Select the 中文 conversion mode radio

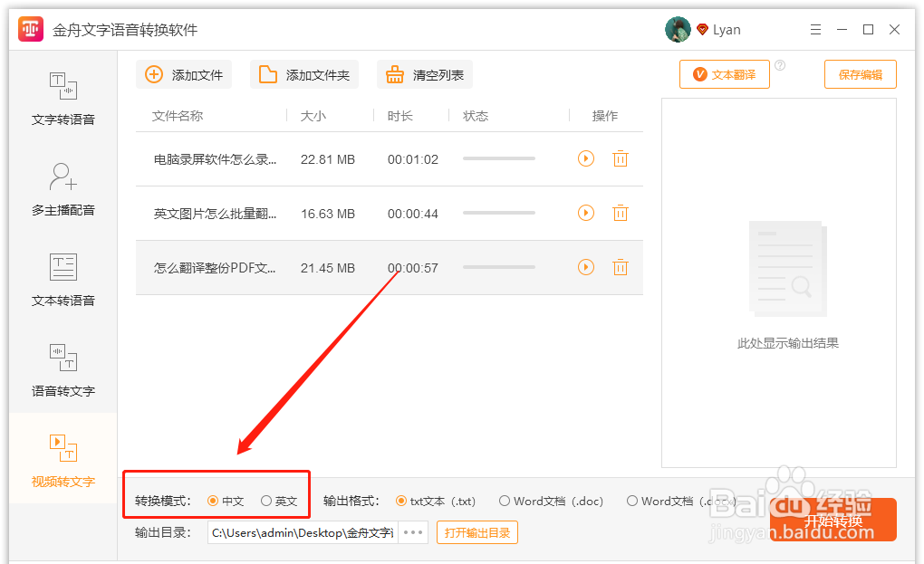pos(214,500)
